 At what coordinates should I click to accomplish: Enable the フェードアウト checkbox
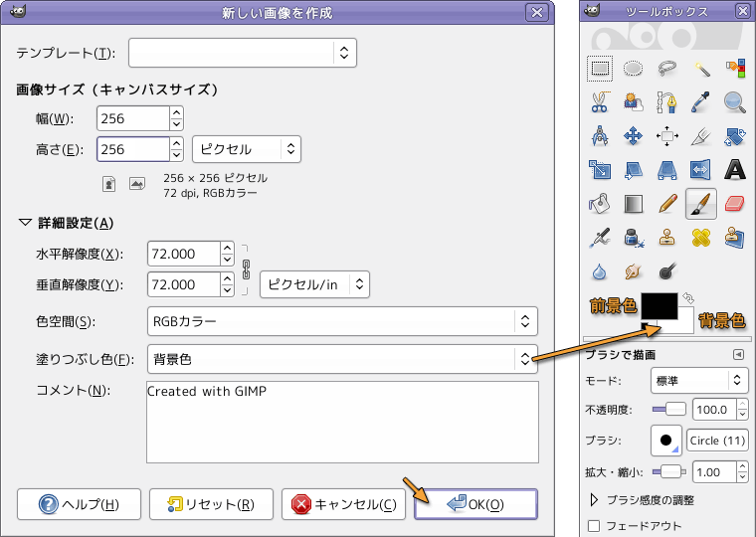pyautogui.click(x=594, y=525)
